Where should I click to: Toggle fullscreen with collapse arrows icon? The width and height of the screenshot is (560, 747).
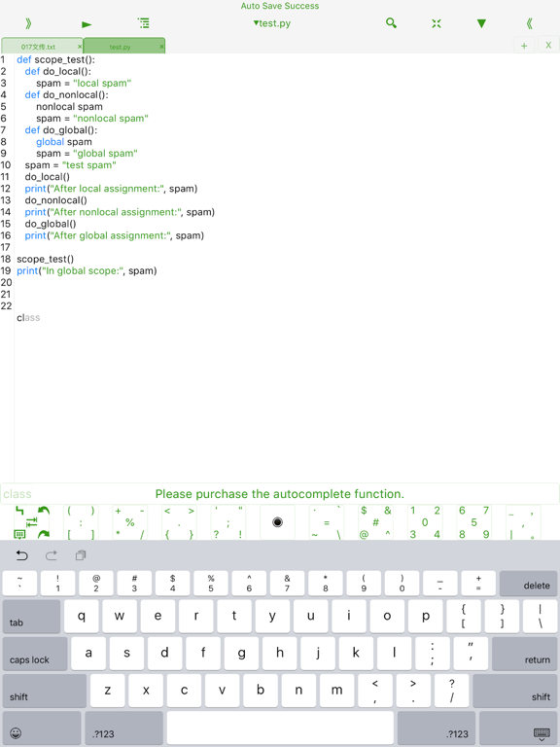click(x=437, y=23)
